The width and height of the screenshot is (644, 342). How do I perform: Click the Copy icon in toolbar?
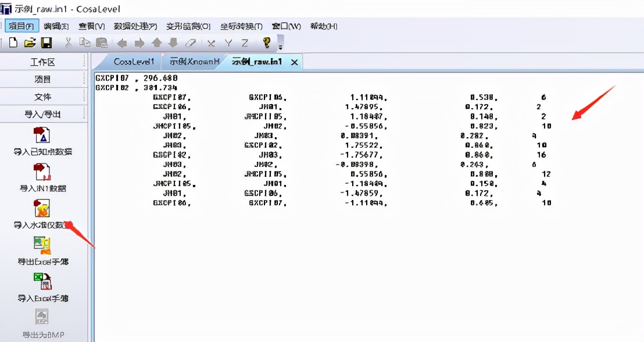pyautogui.click(x=85, y=43)
